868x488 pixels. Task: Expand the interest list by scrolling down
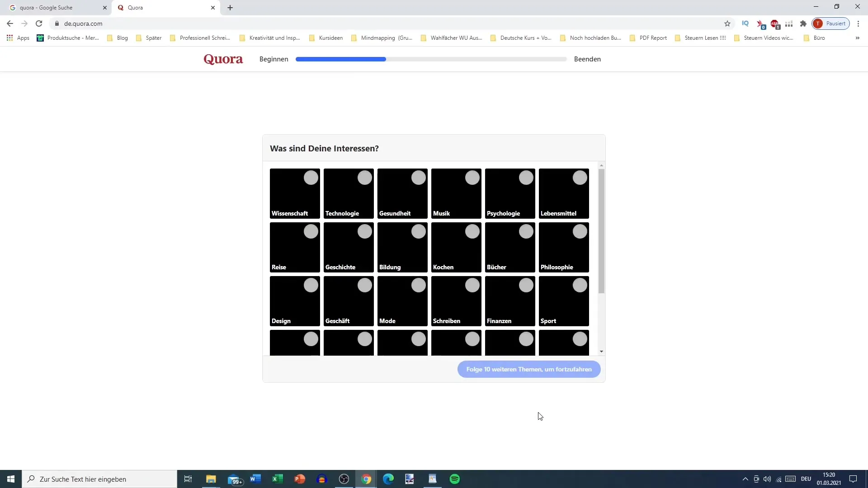601,351
